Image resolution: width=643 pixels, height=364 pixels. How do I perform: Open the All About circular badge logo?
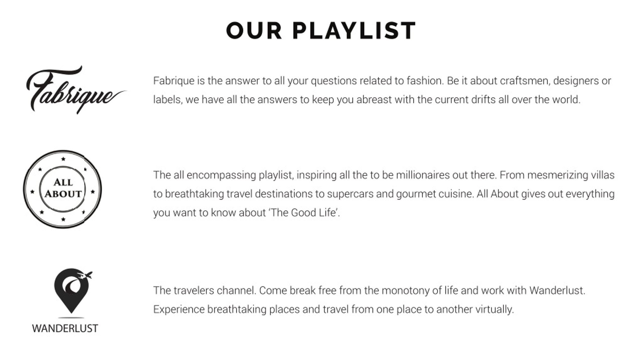[x=63, y=189]
